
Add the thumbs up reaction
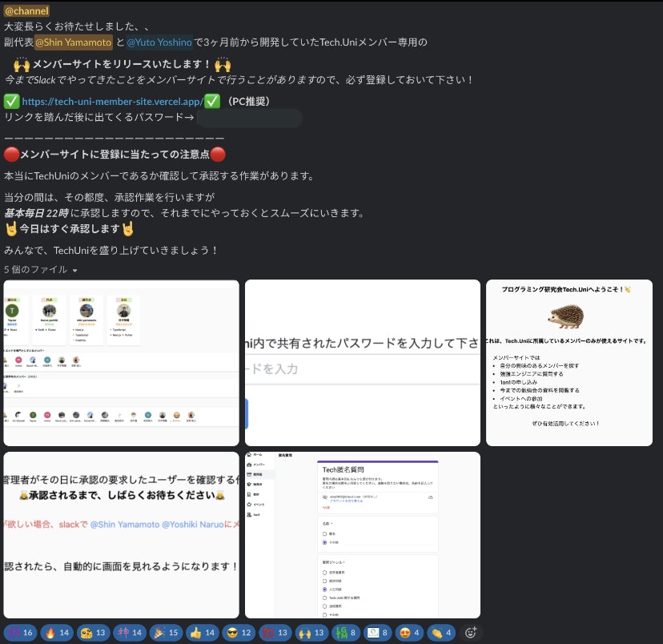[x=202, y=633]
